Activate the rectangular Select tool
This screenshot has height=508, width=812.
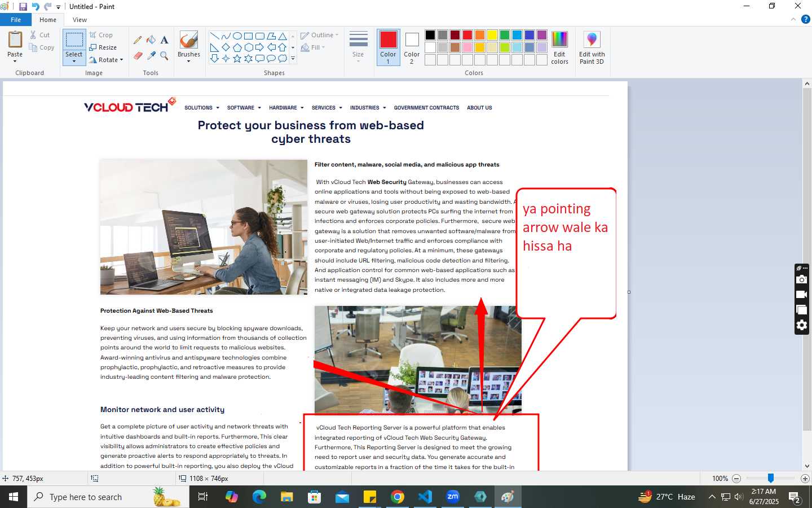coord(74,40)
